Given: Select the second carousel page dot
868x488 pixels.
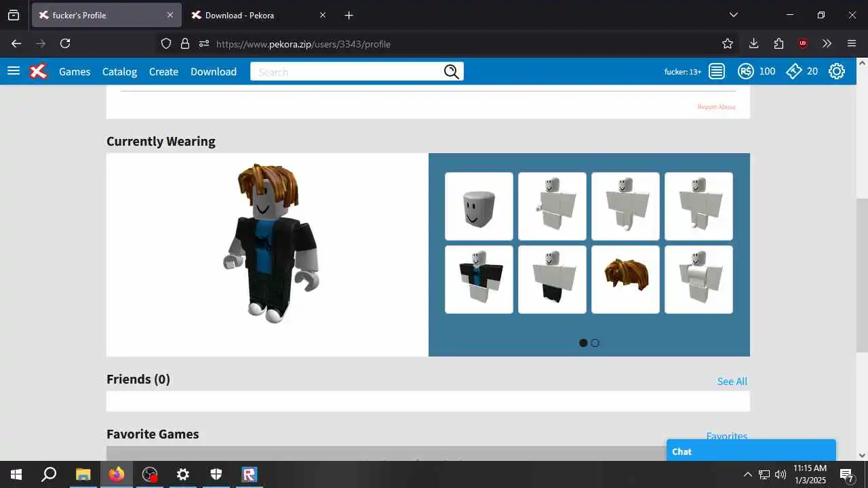Looking at the screenshot, I should click(x=595, y=343).
